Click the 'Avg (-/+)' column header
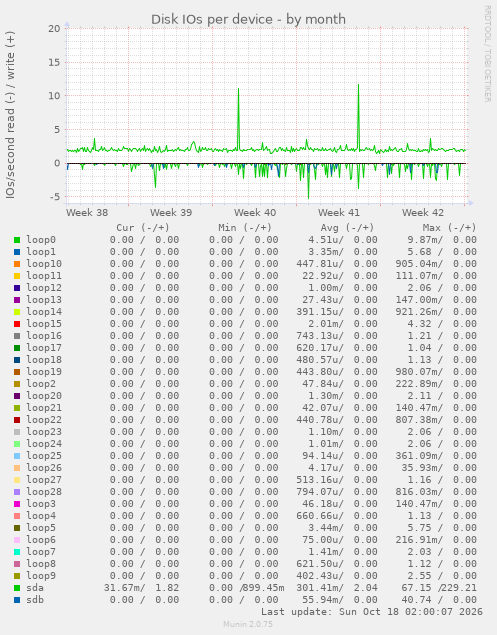 tap(347, 228)
